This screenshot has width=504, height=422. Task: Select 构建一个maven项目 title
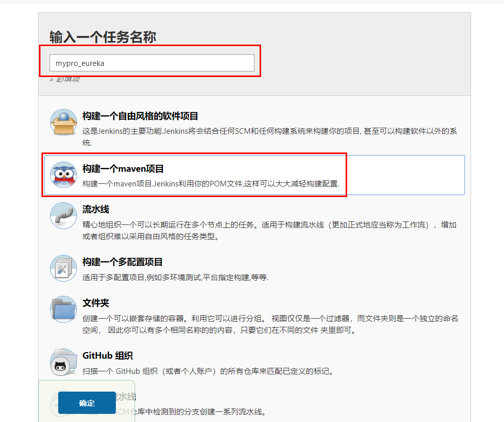[123, 169]
